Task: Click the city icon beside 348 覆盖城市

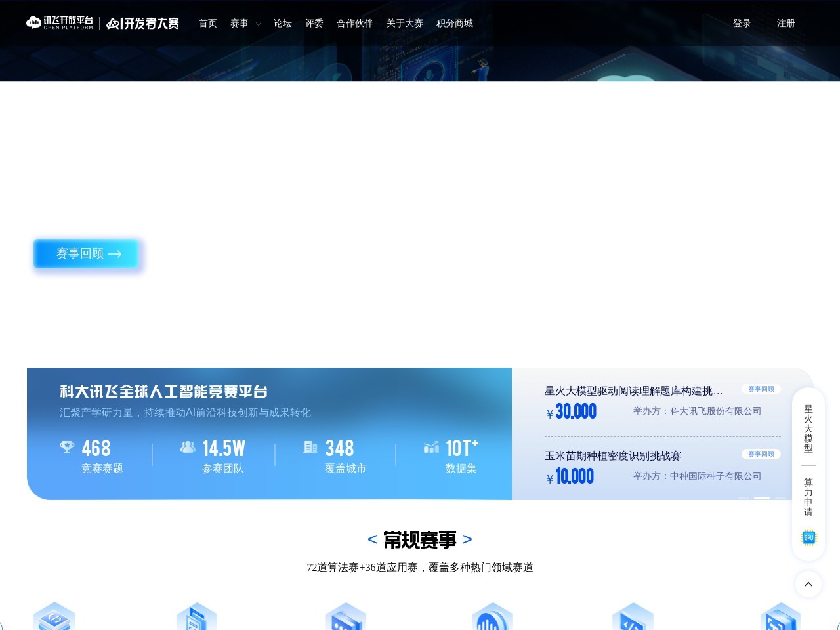Action: tap(310, 448)
